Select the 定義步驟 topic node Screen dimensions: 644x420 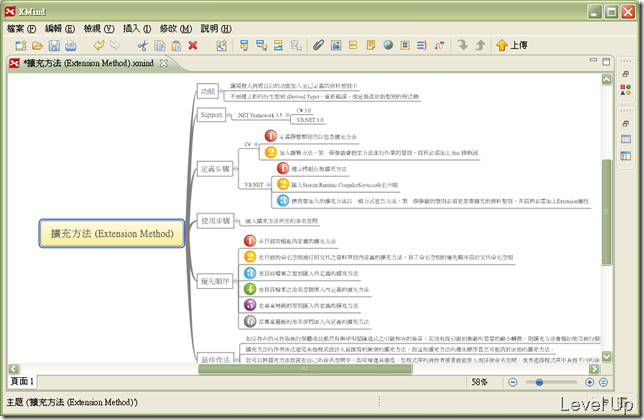coord(215,169)
